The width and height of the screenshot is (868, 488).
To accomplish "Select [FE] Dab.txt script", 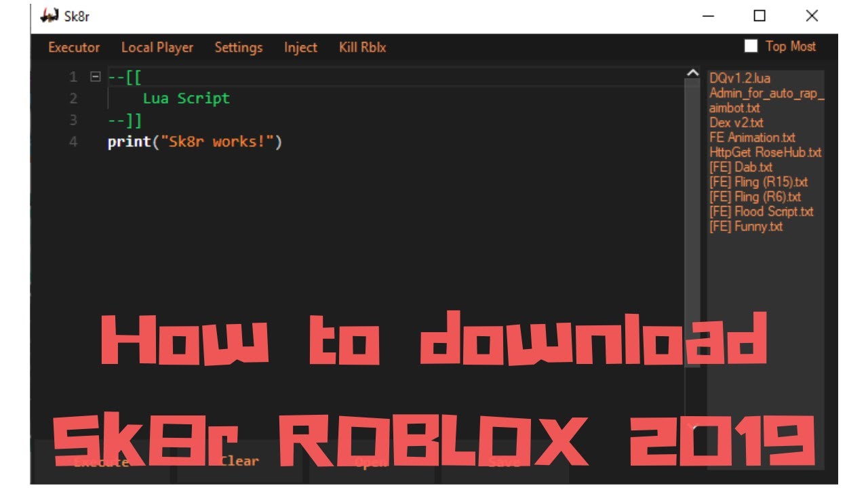I will 741,167.
